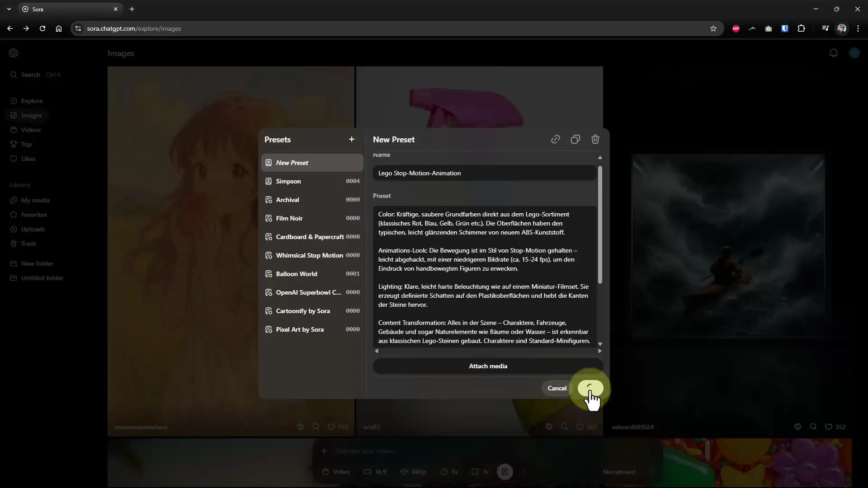Click the scroll right arrow of preset text

[x=600, y=351]
